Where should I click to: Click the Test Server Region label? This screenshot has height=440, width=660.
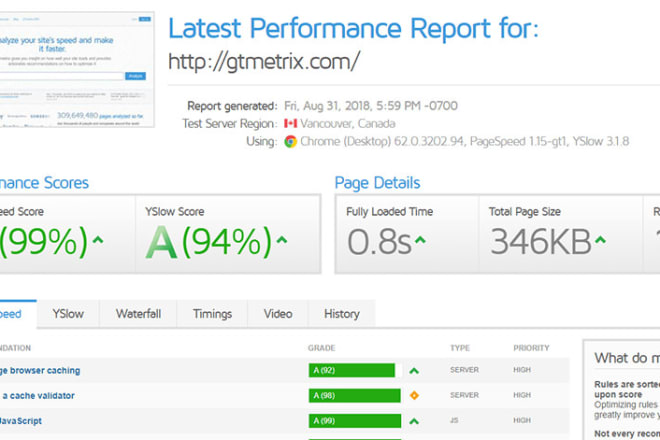click(230, 123)
